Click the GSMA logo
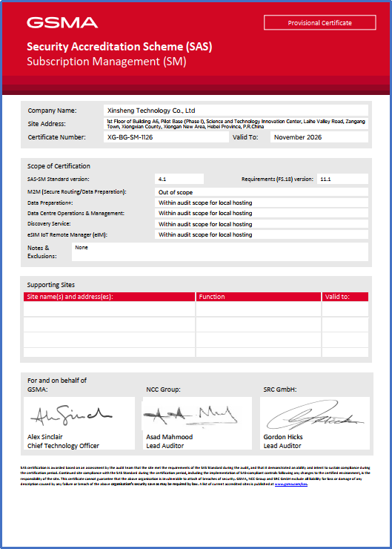392x549 pixels. tap(62, 23)
